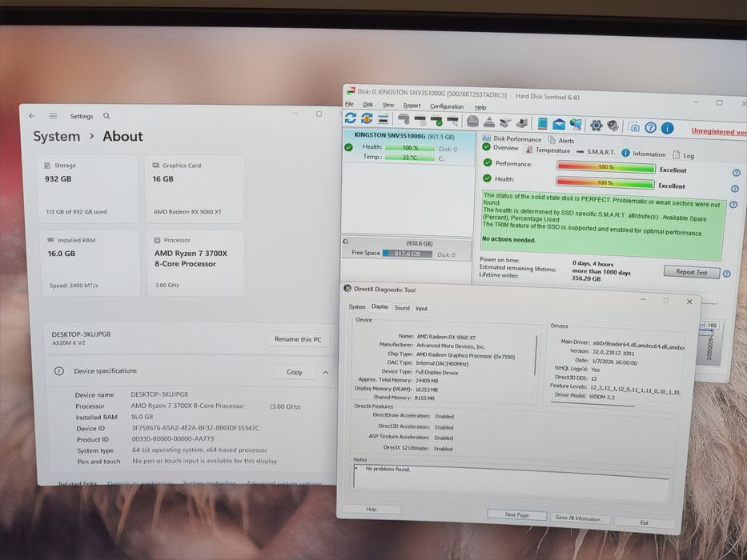
Task: Click the red Unregistered version link
Action: click(719, 131)
